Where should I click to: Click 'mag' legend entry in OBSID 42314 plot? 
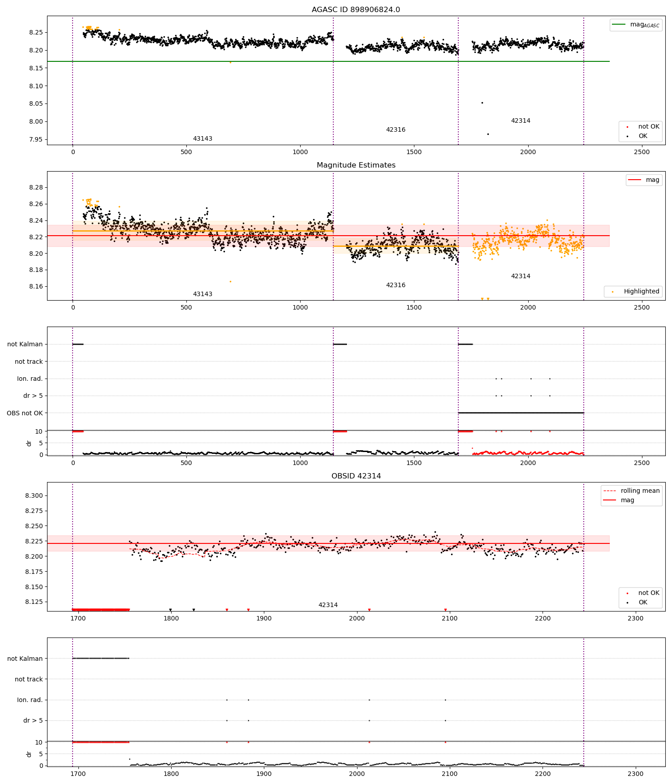(619, 500)
